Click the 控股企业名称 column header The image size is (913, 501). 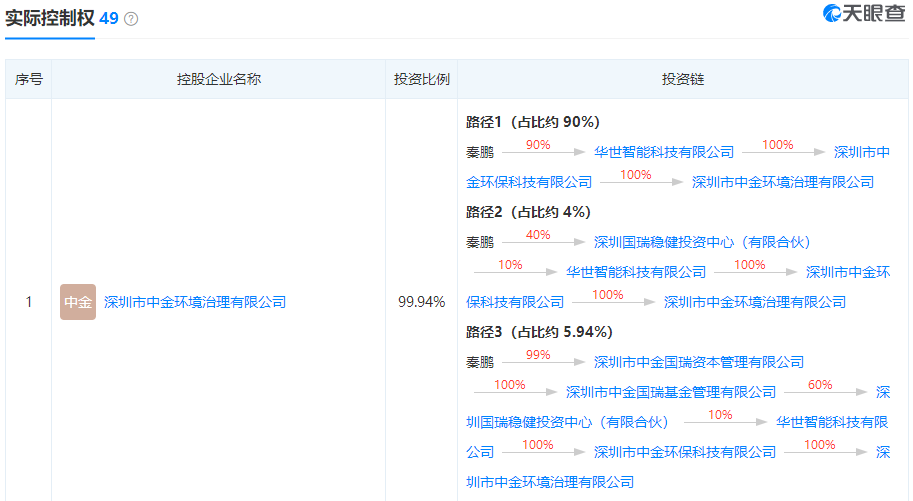pos(219,79)
